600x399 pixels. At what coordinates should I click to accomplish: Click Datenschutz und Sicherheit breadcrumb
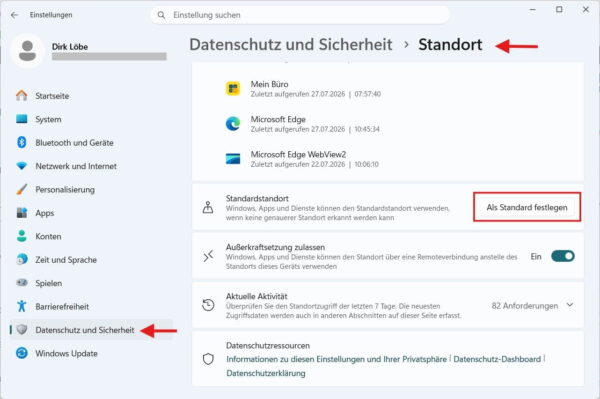pyautogui.click(x=291, y=44)
